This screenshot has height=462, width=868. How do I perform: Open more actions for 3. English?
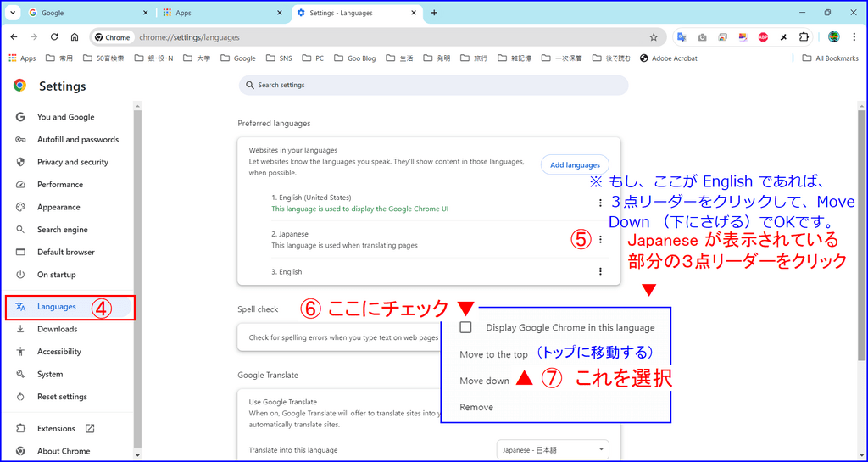(601, 271)
